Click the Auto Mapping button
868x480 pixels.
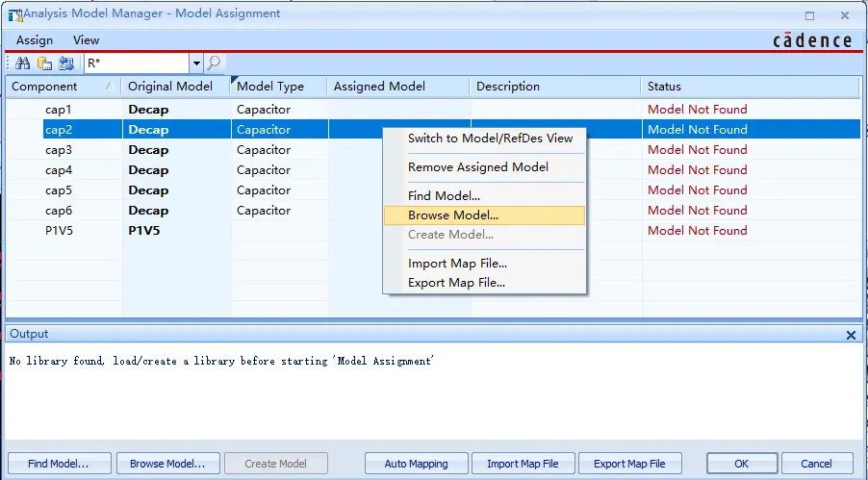coord(417,464)
